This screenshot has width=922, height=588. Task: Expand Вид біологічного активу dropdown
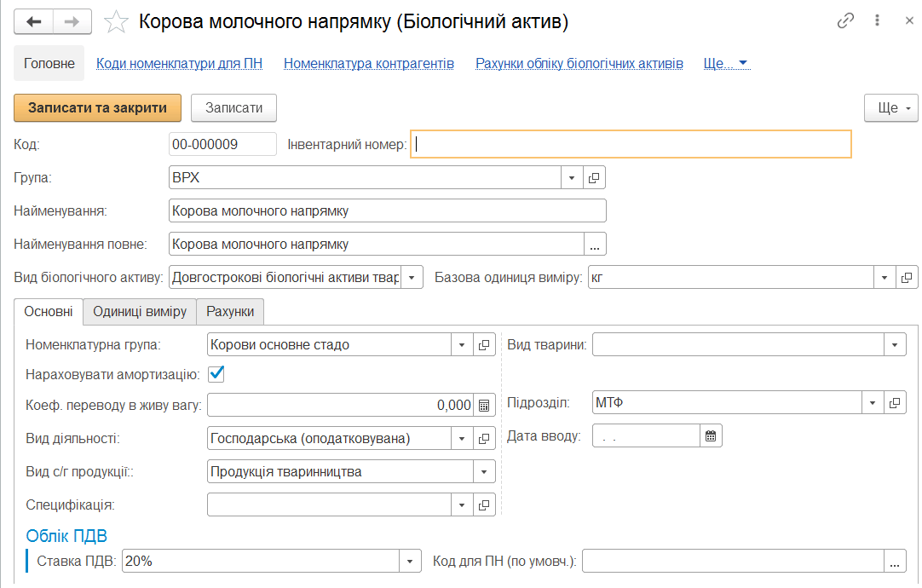click(x=412, y=278)
